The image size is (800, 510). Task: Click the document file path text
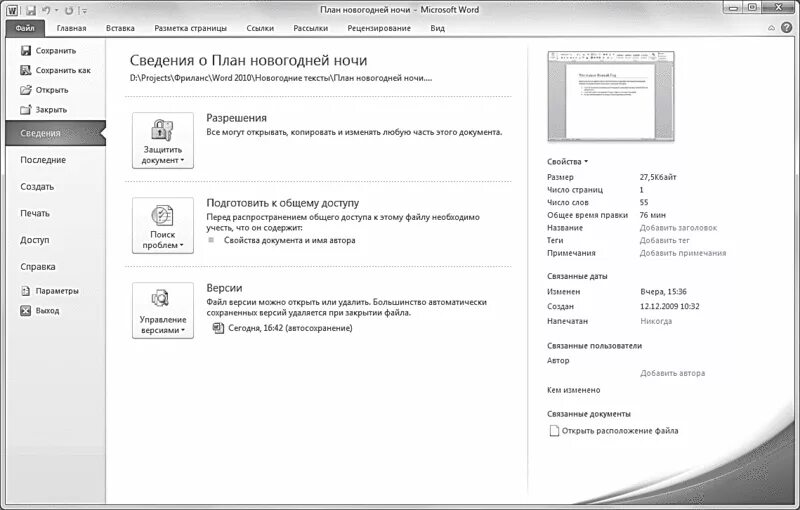281,78
